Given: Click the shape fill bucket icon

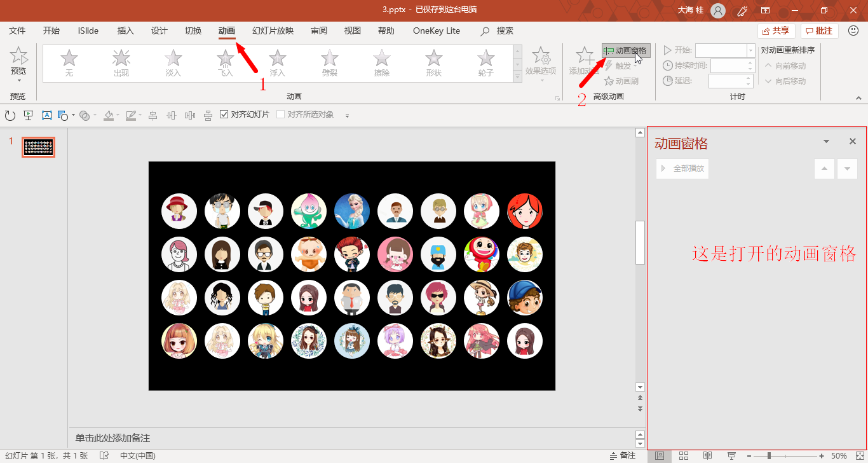Looking at the screenshot, I should (109, 115).
